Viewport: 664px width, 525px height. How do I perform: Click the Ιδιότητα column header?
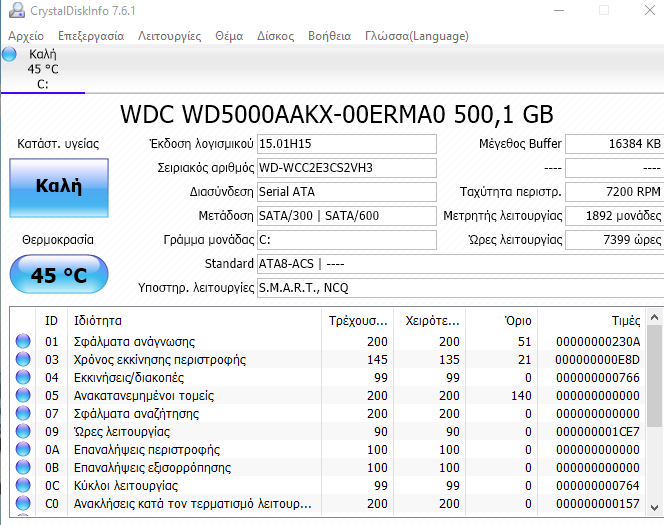194,321
